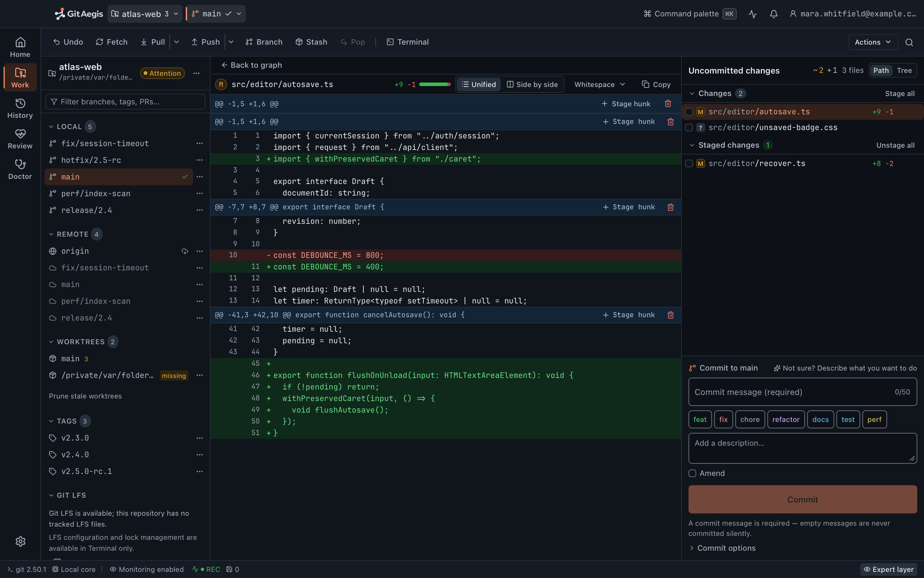Open more options for atlas-web repository header
The image size is (924, 578).
point(196,73)
